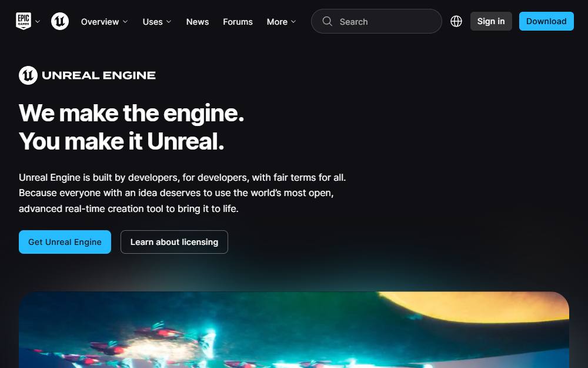The width and height of the screenshot is (588, 368).
Task: Expand the chevron next to Epic Games logo
Action: [38, 21]
